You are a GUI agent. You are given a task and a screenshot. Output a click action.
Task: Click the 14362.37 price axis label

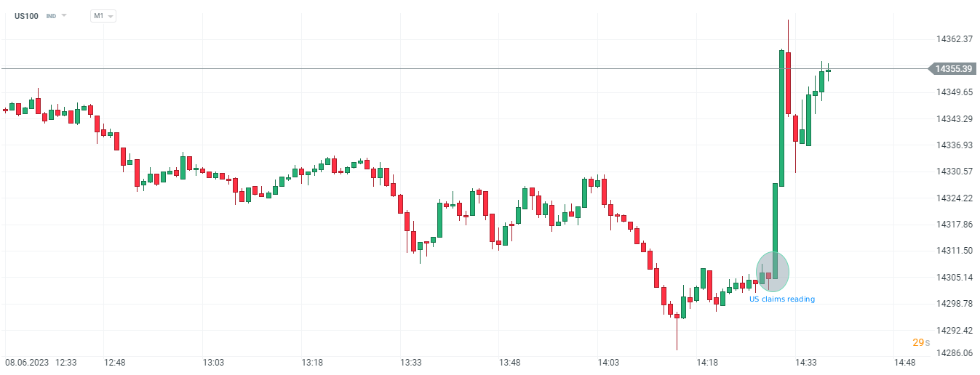pyautogui.click(x=954, y=39)
